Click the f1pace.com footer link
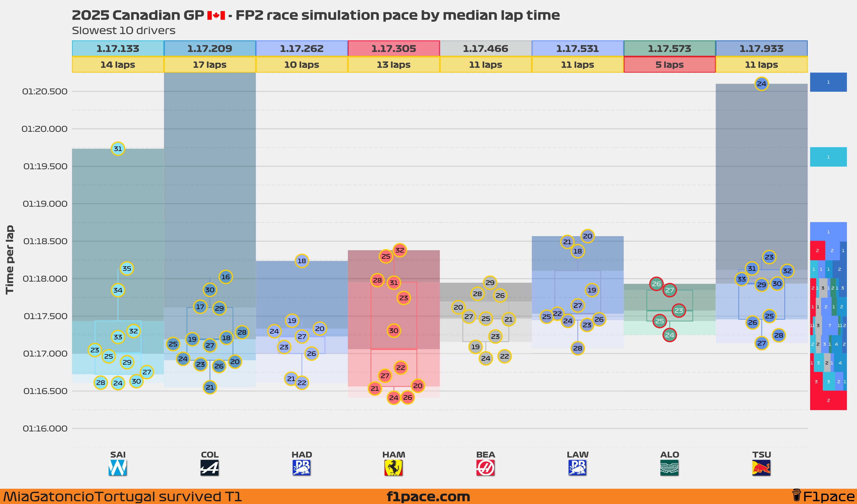857x504 pixels. pos(428,497)
